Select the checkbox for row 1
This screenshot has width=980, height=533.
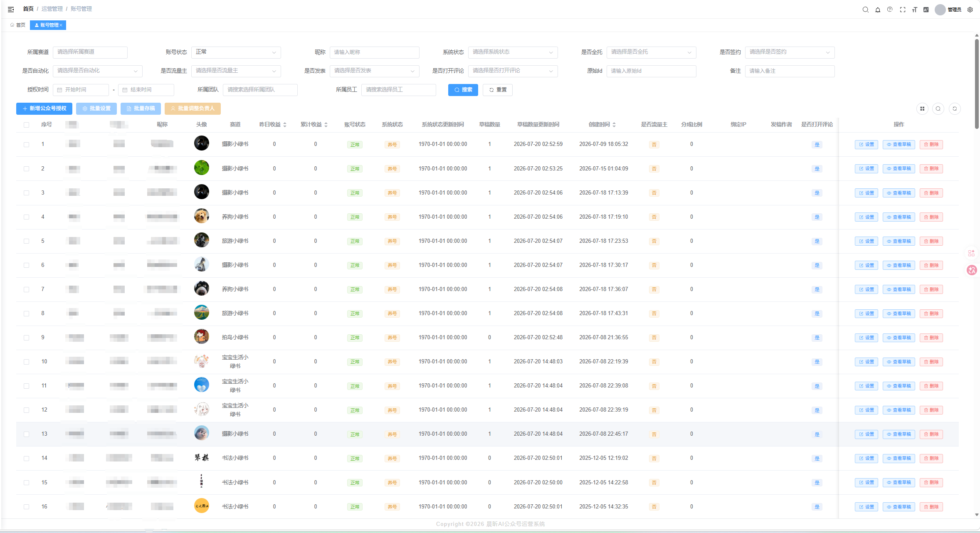pyautogui.click(x=27, y=145)
